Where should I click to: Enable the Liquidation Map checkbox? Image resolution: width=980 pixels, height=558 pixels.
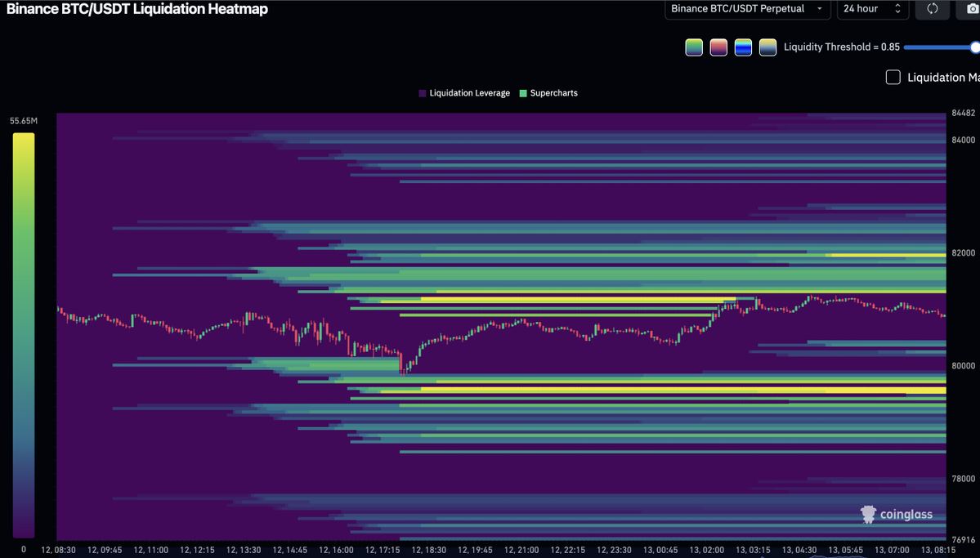(x=893, y=78)
